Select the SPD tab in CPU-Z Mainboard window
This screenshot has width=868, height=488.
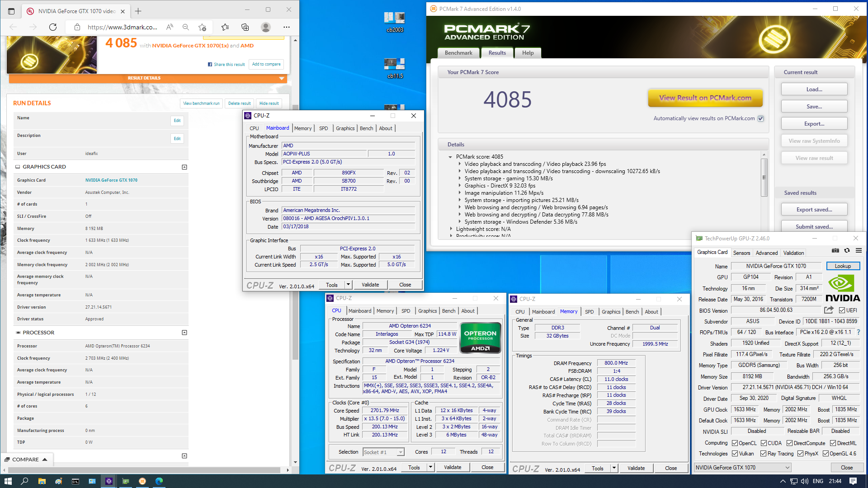(324, 128)
